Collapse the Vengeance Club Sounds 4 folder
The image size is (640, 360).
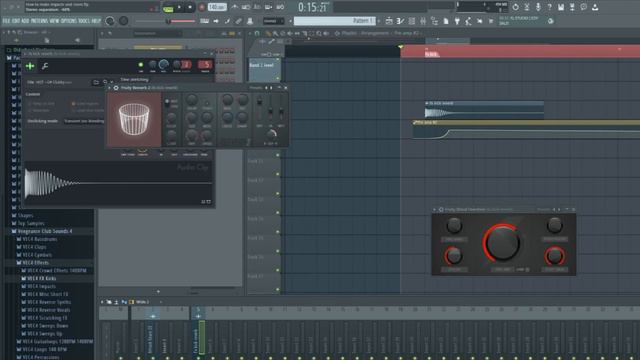(x=44, y=231)
